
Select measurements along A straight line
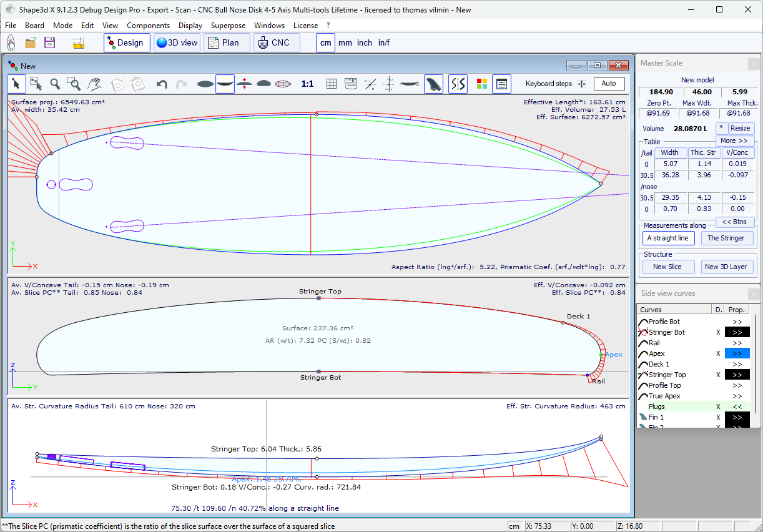[x=667, y=238]
